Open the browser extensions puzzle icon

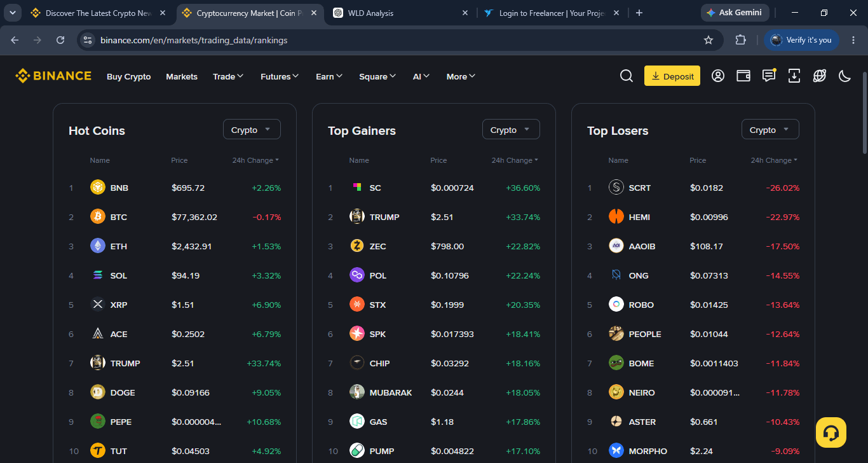740,40
